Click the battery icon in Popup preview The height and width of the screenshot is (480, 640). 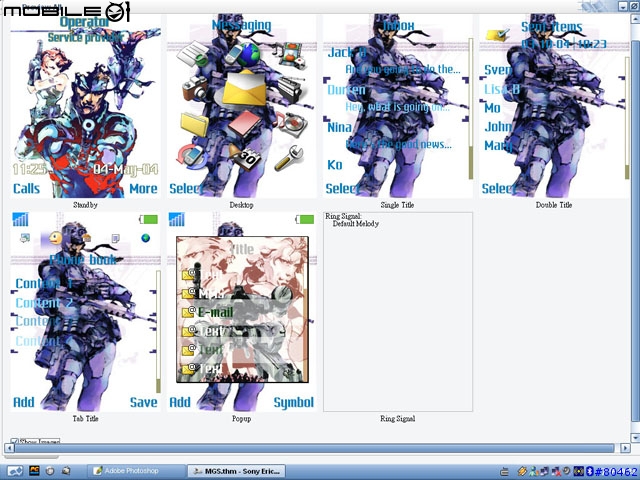point(304,220)
